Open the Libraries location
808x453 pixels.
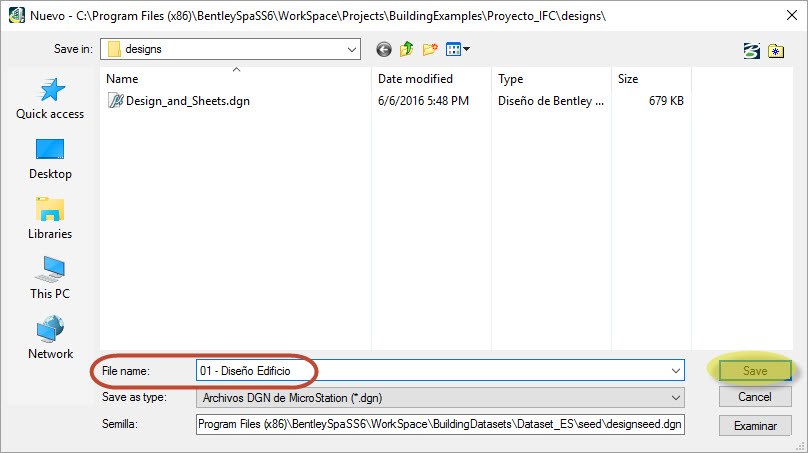50,219
